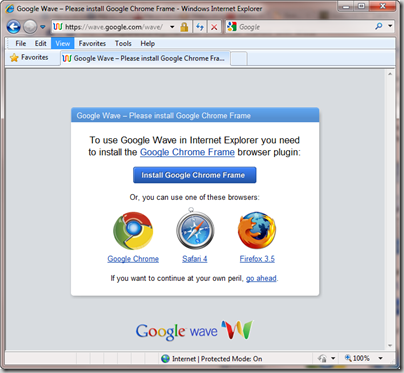
Task: Click the Firefox browser logo
Action: pos(257,230)
